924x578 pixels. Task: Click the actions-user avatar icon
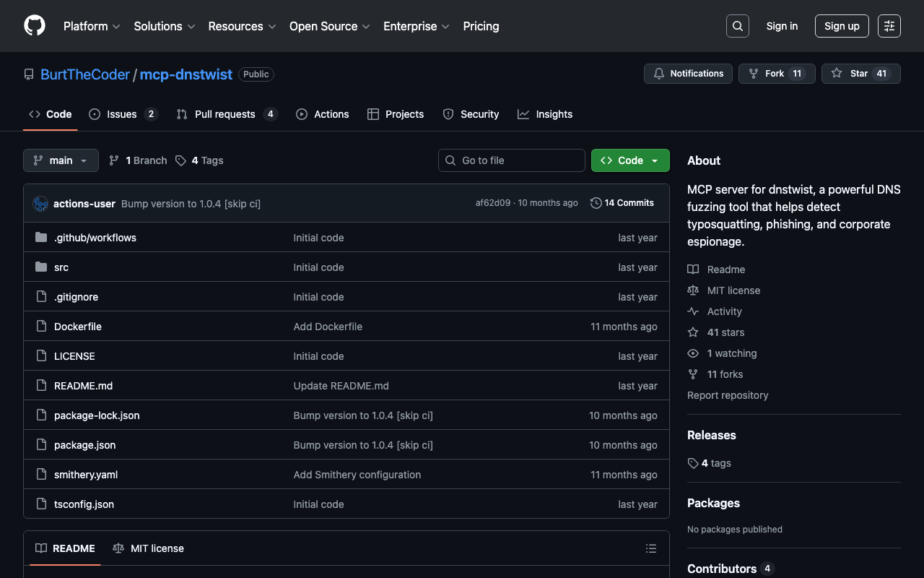click(x=40, y=204)
